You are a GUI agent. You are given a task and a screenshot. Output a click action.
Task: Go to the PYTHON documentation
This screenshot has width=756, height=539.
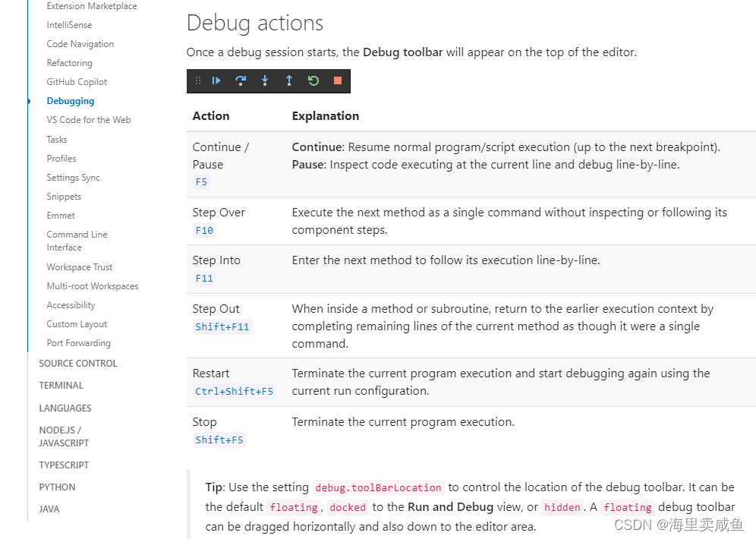[57, 487]
